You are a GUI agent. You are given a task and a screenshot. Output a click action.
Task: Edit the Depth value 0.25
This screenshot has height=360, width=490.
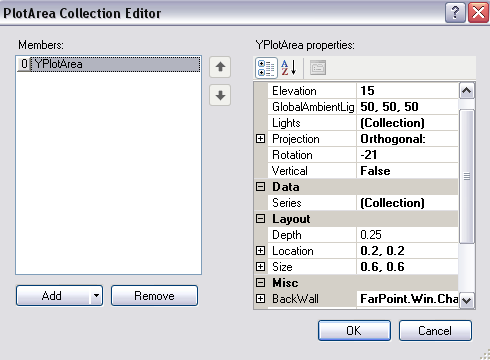coord(408,235)
